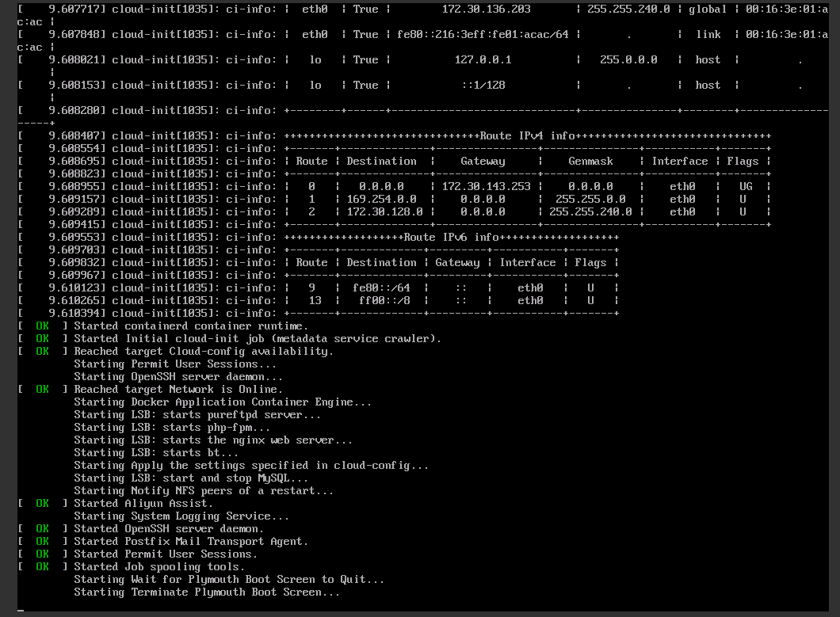Image resolution: width=840 pixels, height=617 pixels.
Task: Click the Started containerd container runtime line
Action: click(191, 326)
